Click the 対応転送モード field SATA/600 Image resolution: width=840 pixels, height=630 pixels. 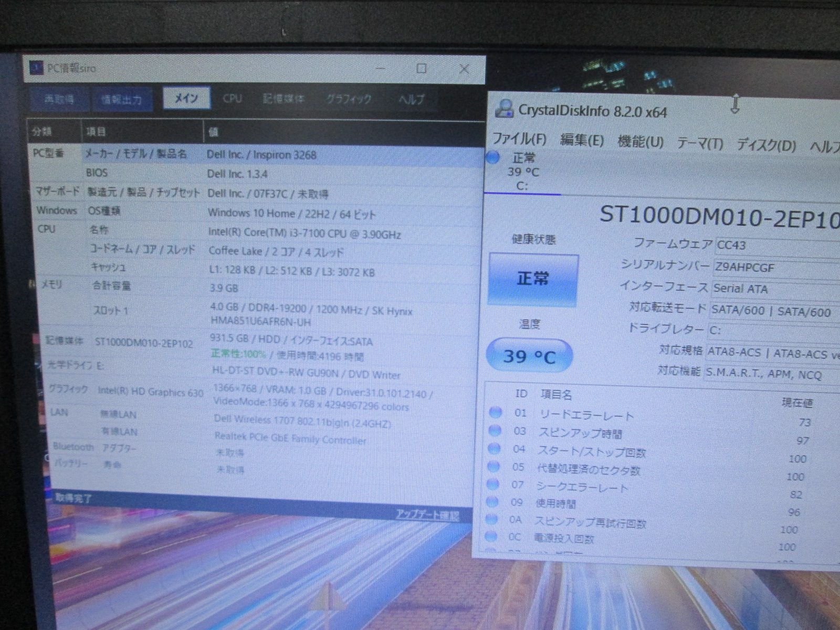(x=774, y=310)
